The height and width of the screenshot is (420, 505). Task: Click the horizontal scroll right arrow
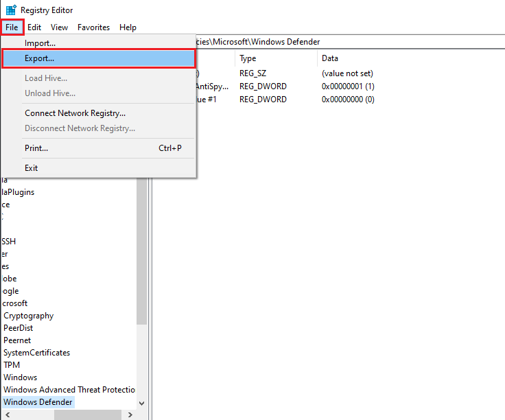130,415
